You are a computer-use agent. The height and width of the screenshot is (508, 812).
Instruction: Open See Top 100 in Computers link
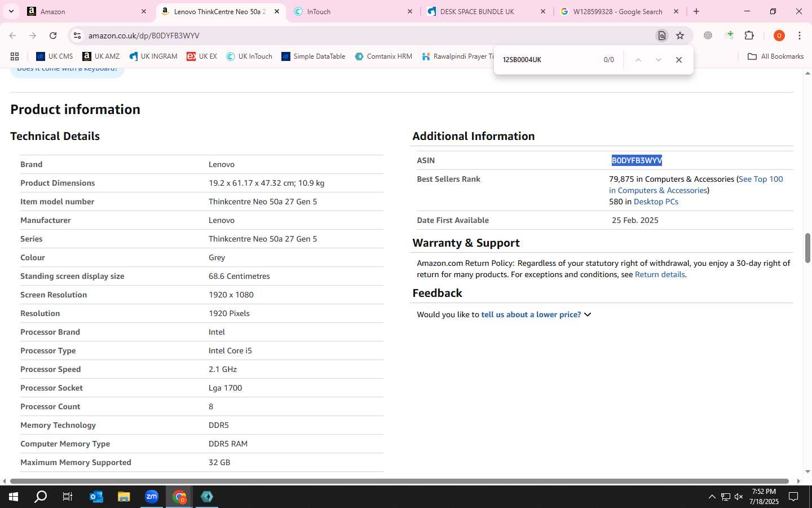696,185
